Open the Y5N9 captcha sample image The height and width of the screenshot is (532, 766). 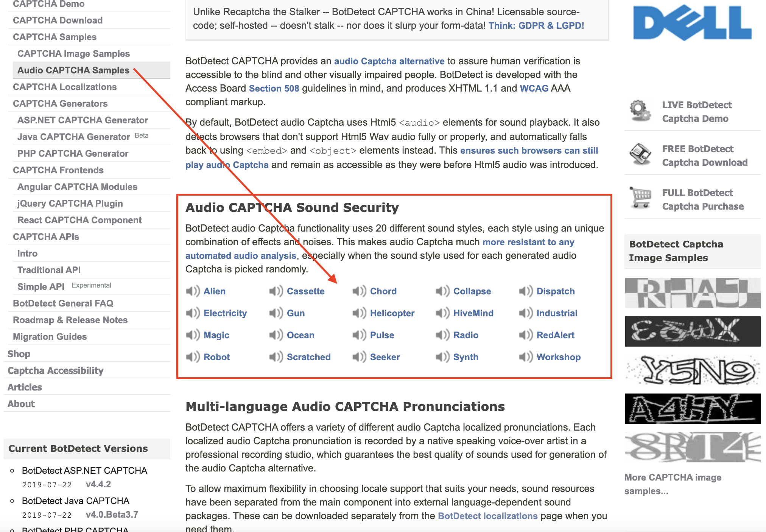pyautogui.click(x=692, y=370)
